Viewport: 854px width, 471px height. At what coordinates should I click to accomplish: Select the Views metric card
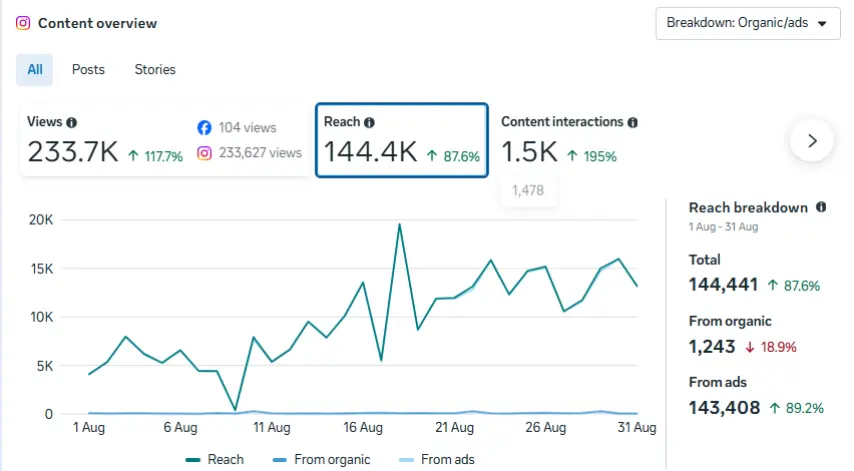pyautogui.click(x=164, y=140)
